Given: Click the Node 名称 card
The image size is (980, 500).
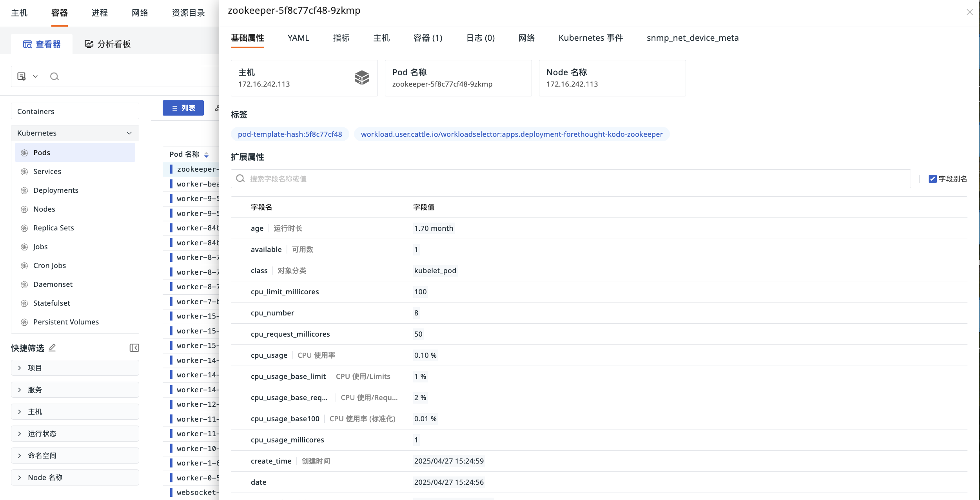Looking at the screenshot, I should click(612, 78).
